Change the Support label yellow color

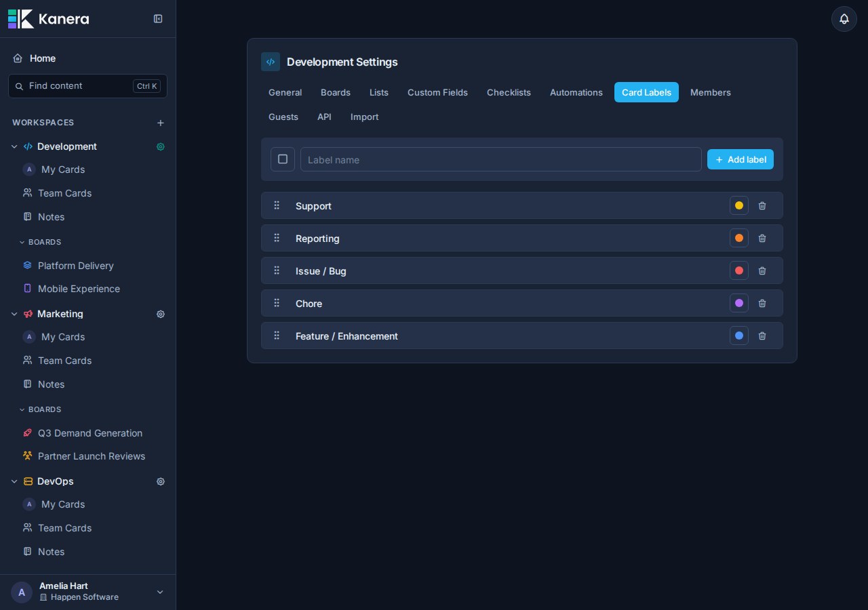coord(739,205)
